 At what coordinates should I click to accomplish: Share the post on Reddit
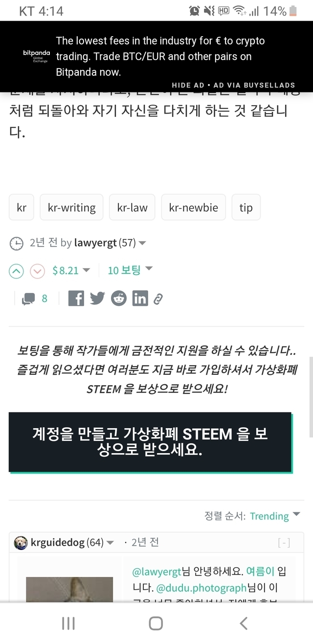118,298
